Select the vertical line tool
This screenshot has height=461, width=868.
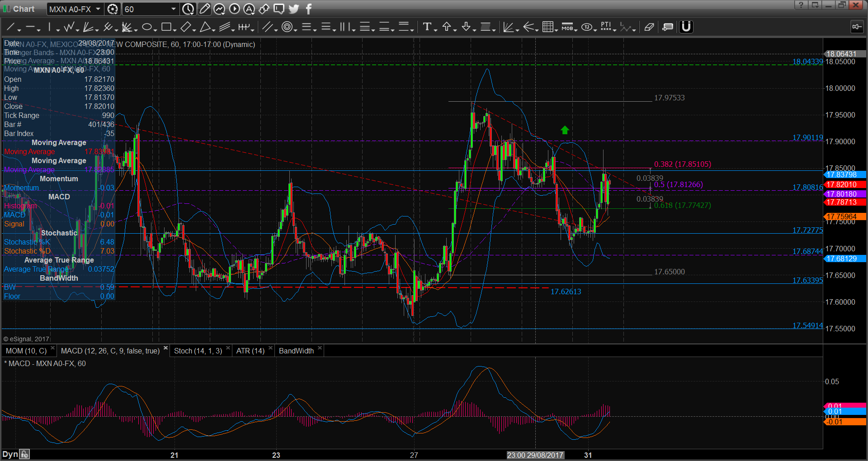tap(50, 27)
